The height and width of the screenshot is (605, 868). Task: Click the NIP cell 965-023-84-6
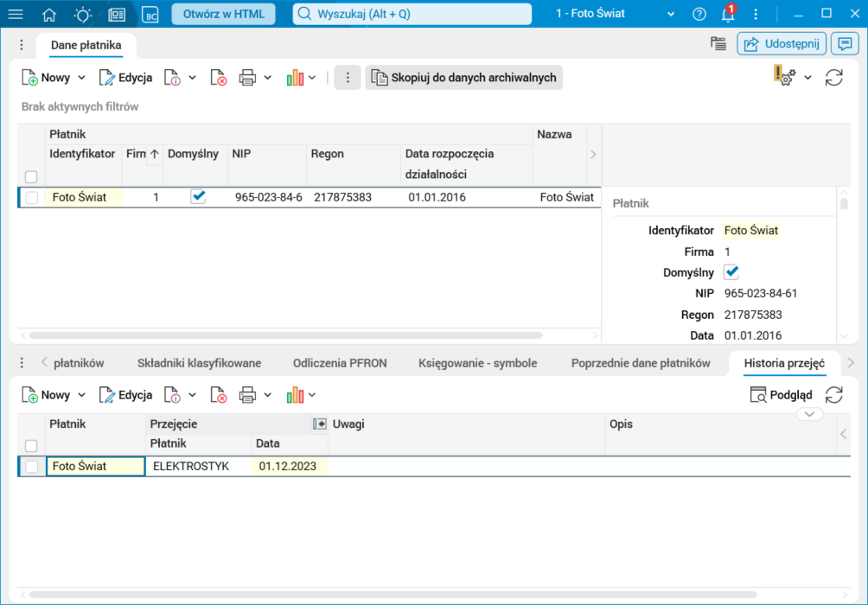(x=269, y=198)
